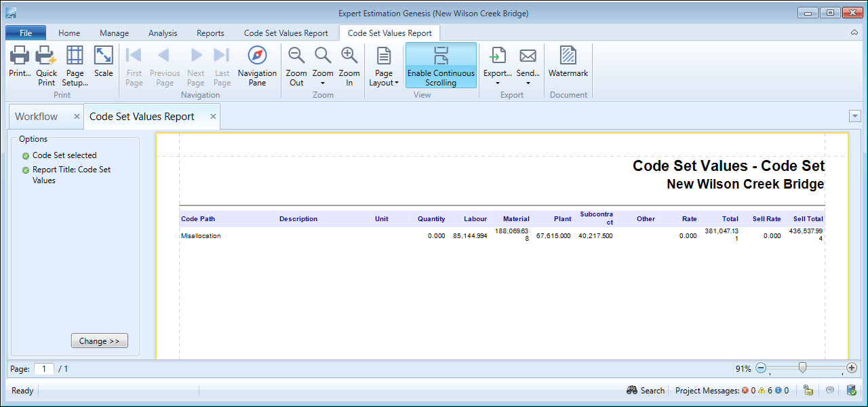Click the Page number input field
Screen dimensions: 868x407
[44, 369]
